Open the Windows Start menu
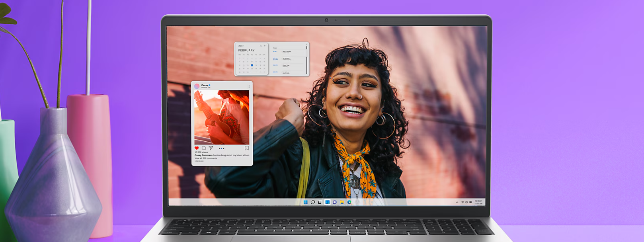Screen dimensions: 644x242 tap(306, 202)
